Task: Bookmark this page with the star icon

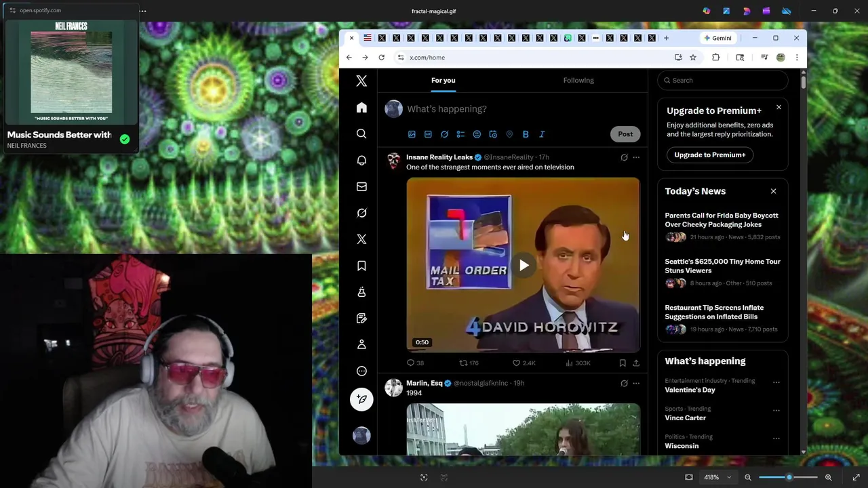Action: [x=692, y=58]
